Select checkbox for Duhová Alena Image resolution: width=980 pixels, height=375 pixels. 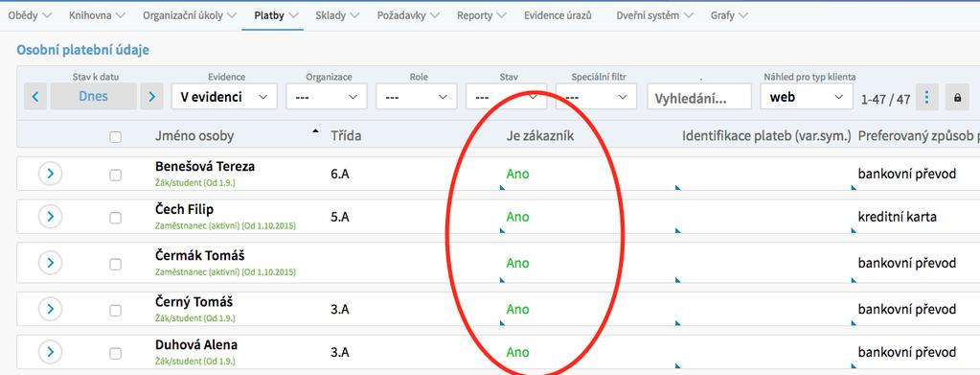[x=116, y=353]
